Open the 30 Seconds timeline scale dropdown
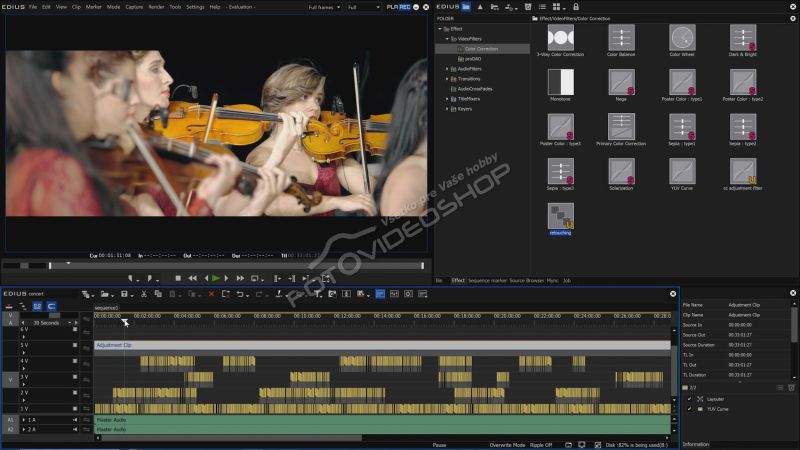Image resolution: width=800 pixels, height=450 pixels. (x=70, y=323)
